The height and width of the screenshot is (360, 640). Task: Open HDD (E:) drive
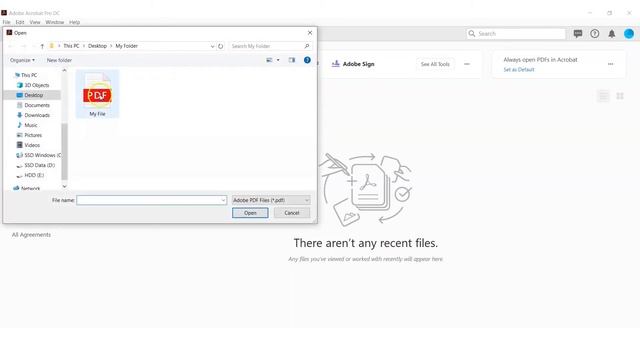coord(34,175)
